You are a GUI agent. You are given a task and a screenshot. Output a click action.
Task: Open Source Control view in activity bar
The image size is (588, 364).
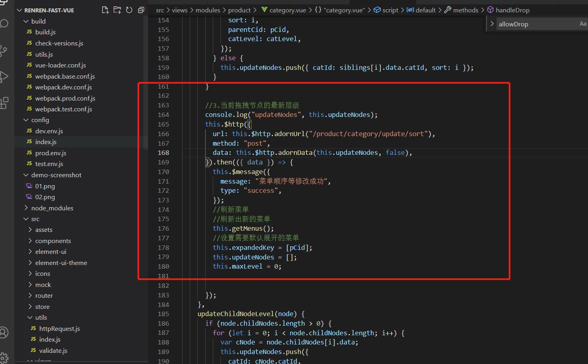coord(4,50)
